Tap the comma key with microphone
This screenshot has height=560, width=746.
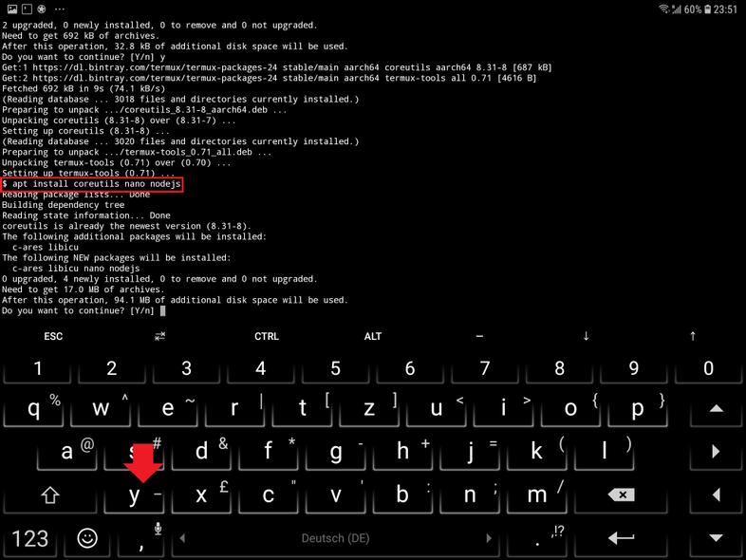point(141,538)
